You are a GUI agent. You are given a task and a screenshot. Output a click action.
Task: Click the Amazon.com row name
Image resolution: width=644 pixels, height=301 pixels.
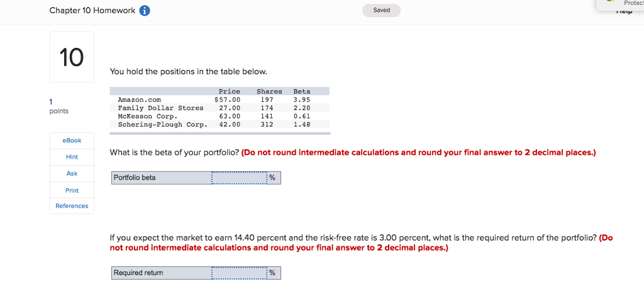(140, 99)
